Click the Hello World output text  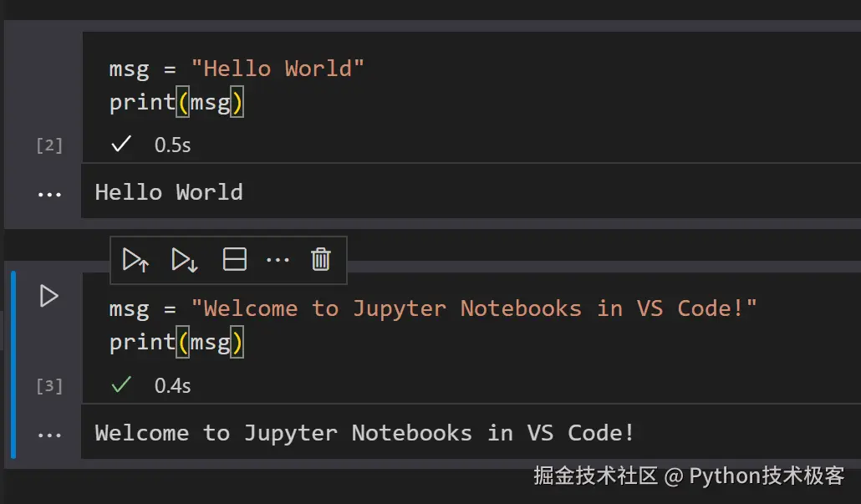[x=169, y=192]
